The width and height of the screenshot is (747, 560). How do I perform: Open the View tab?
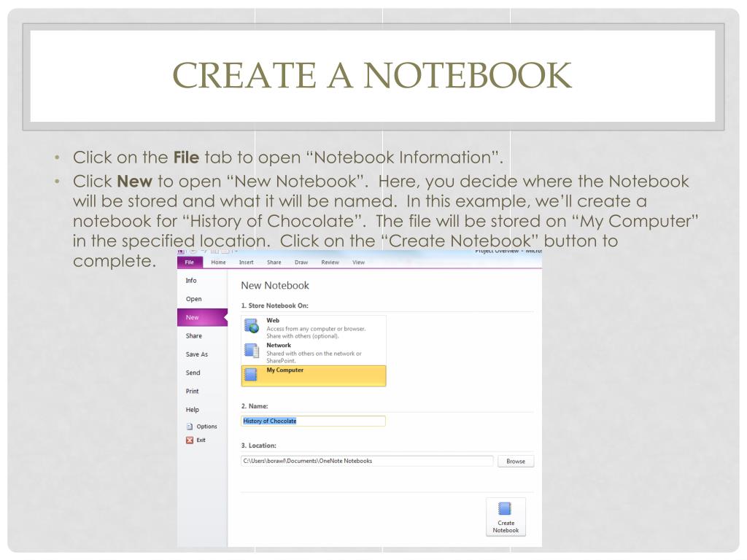tap(359, 262)
